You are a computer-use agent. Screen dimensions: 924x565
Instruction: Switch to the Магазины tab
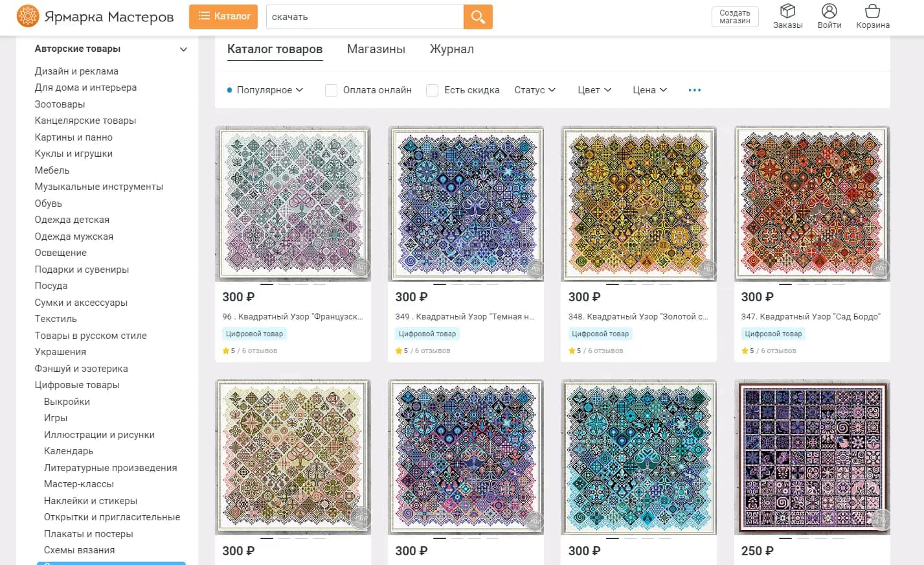point(376,49)
